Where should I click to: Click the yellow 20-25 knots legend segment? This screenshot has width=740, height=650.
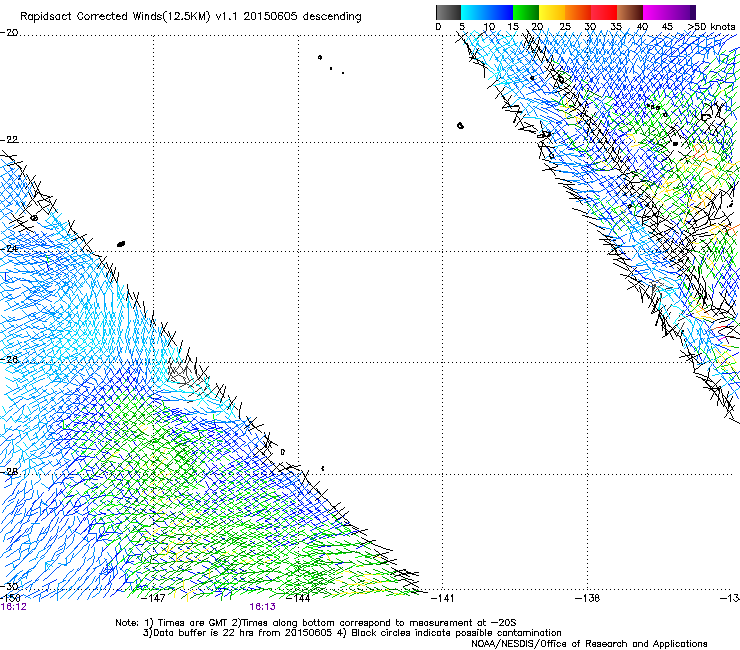[552, 12]
